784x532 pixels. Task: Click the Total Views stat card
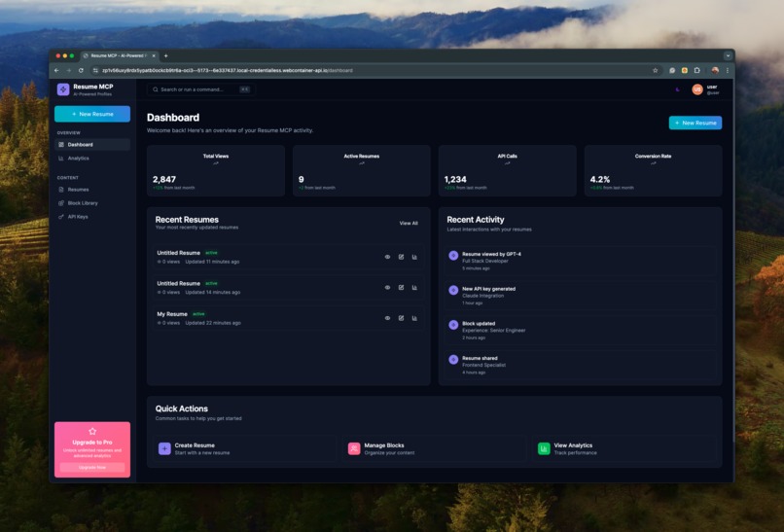[216, 170]
